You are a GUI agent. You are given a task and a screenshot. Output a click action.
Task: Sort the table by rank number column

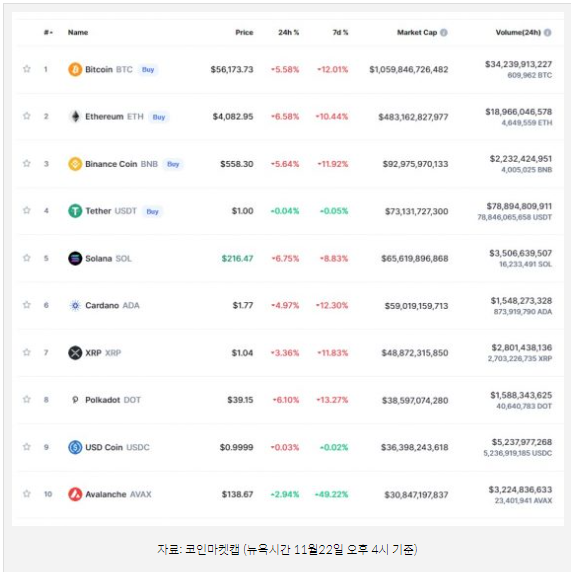click(x=48, y=32)
